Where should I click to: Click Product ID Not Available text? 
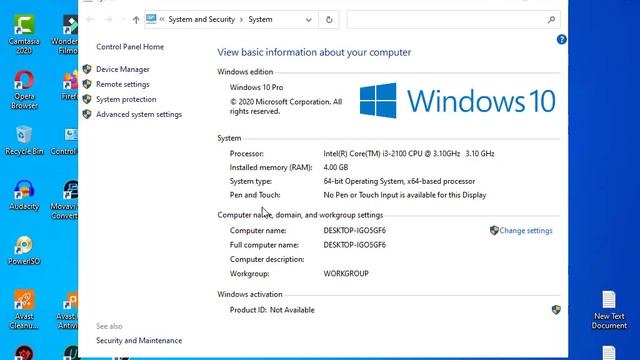tap(272, 310)
